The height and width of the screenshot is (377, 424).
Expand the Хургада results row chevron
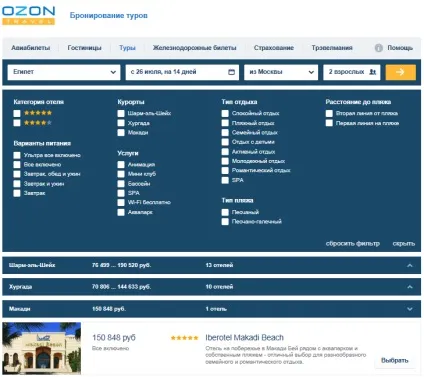410,287
